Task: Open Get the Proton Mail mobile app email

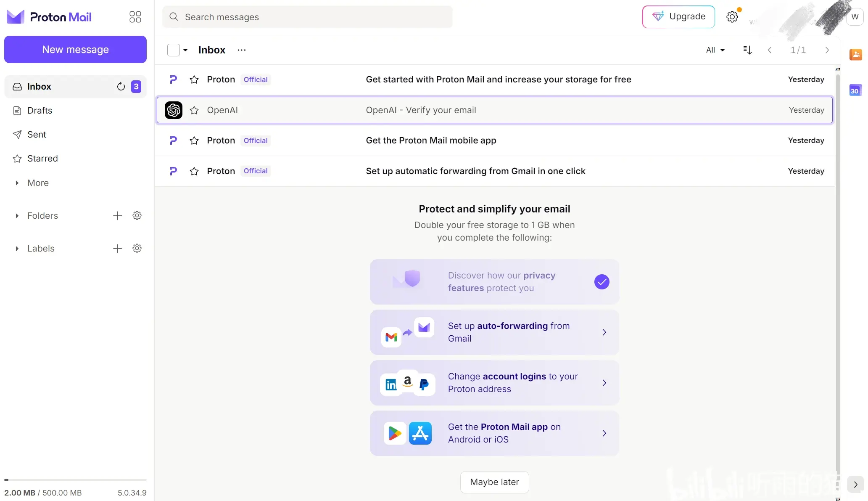Action: click(495, 140)
